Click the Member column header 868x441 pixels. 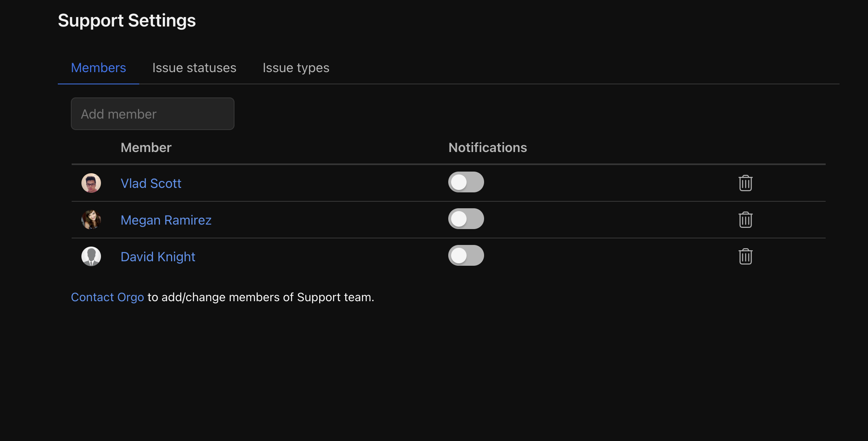point(146,148)
